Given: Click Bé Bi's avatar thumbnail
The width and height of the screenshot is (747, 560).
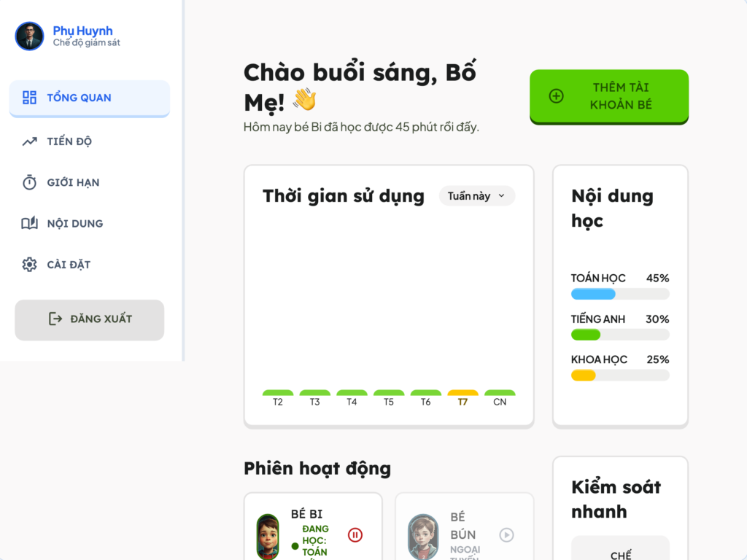Looking at the screenshot, I should (x=268, y=537).
